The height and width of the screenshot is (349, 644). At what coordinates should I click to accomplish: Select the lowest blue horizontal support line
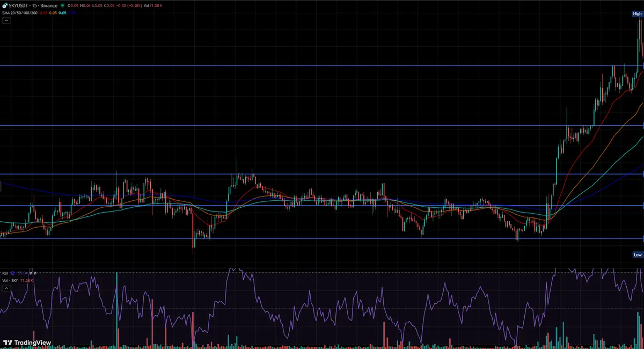coord(322,238)
